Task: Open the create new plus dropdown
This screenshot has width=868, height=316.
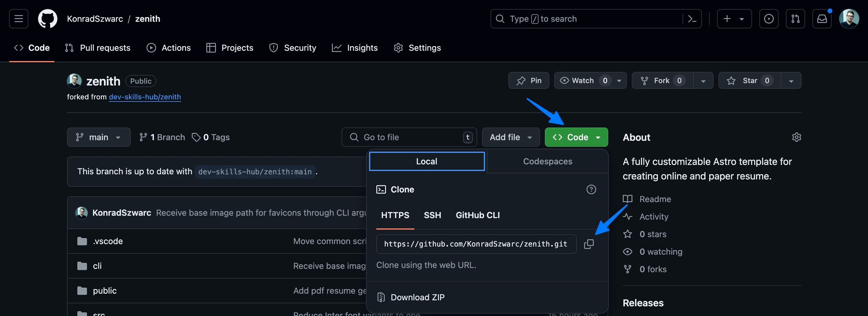Action: pyautogui.click(x=734, y=19)
